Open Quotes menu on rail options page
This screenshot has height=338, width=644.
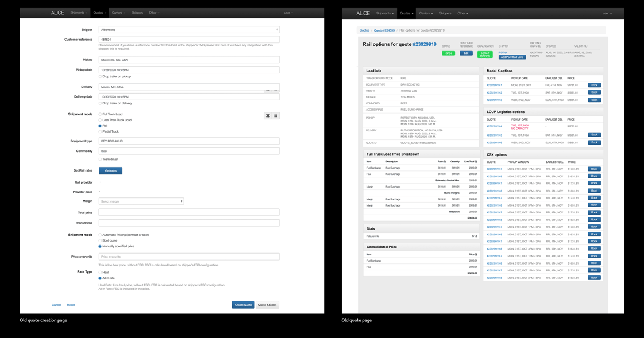coord(406,13)
